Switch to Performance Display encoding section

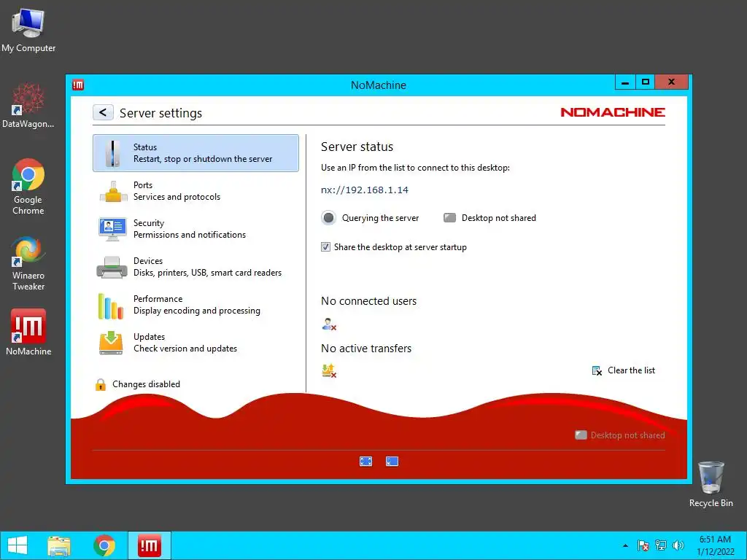tap(196, 305)
